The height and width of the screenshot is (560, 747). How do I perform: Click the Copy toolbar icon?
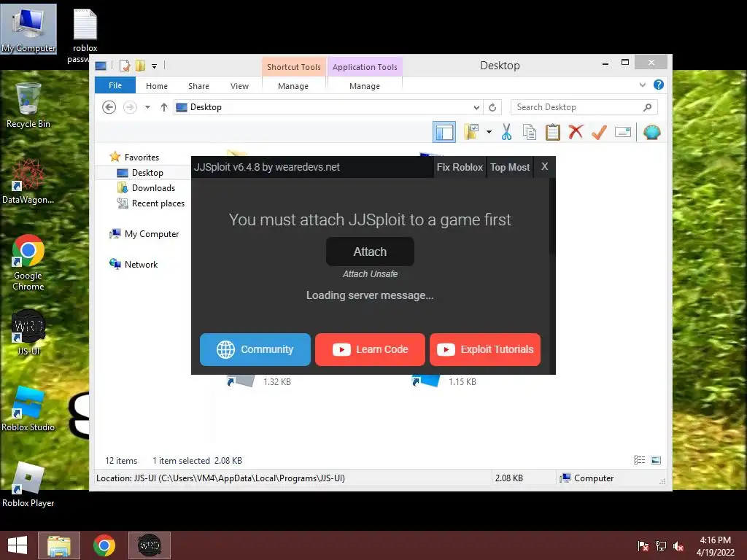pyautogui.click(x=530, y=132)
